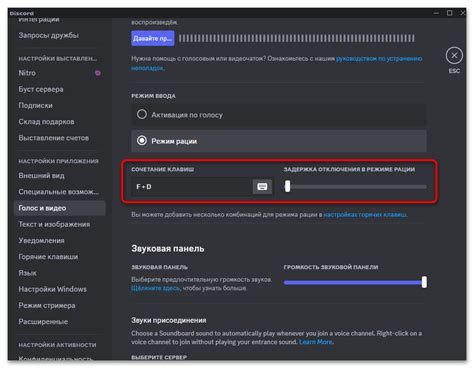Click ГРОМКОСТЬ ЗВУКОВОЙ ПАНЕЛИ label
The image size is (474, 368).
coord(331,267)
